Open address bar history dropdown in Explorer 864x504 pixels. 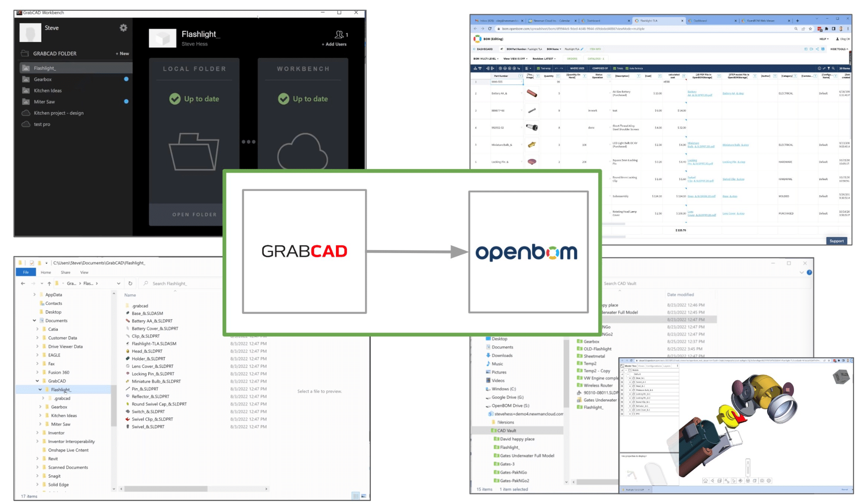click(x=118, y=283)
